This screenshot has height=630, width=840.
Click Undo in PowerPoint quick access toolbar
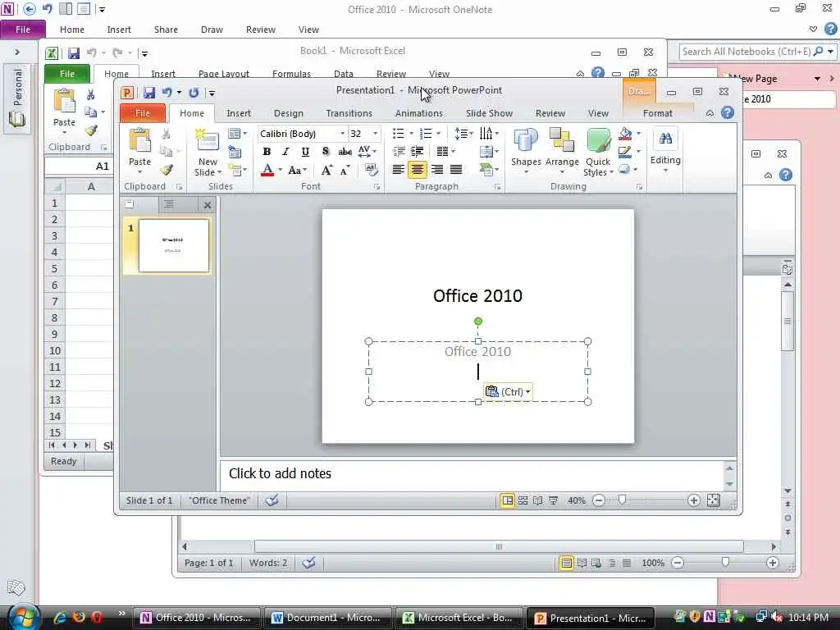[x=167, y=92]
